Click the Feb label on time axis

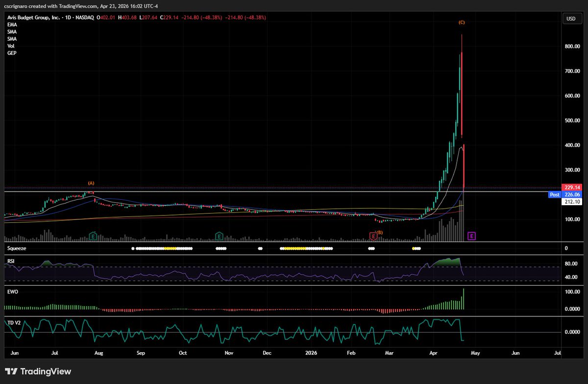click(x=351, y=352)
